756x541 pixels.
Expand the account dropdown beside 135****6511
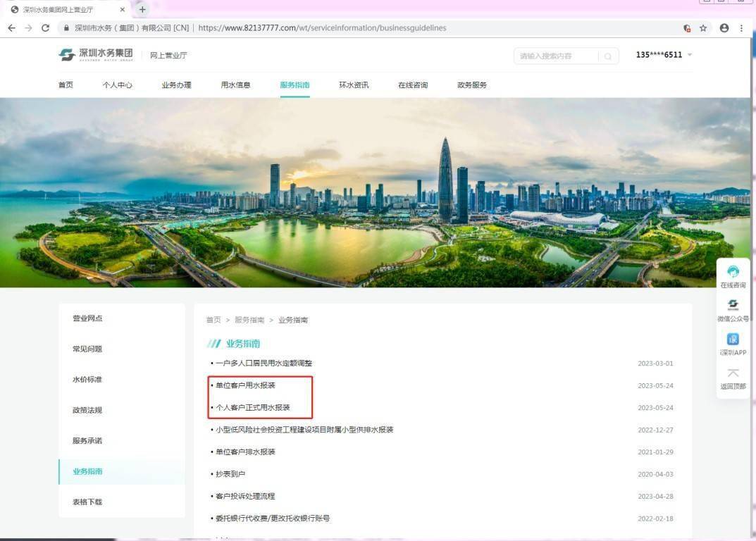(690, 55)
